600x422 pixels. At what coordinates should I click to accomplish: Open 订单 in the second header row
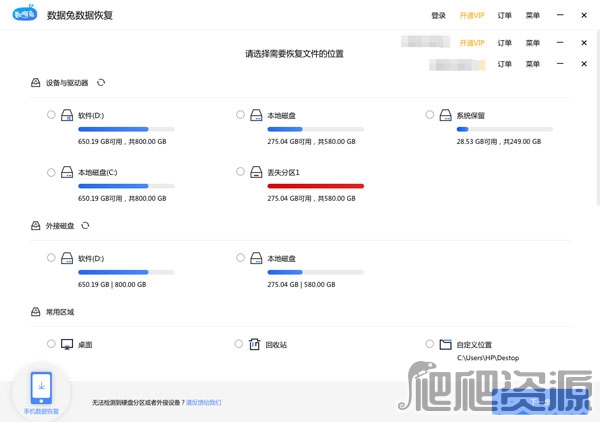504,43
